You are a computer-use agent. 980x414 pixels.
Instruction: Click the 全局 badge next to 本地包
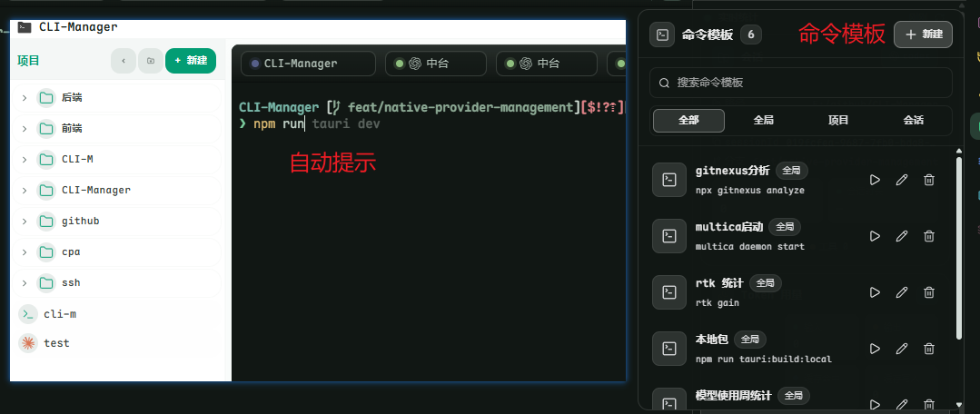coord(750,339)
